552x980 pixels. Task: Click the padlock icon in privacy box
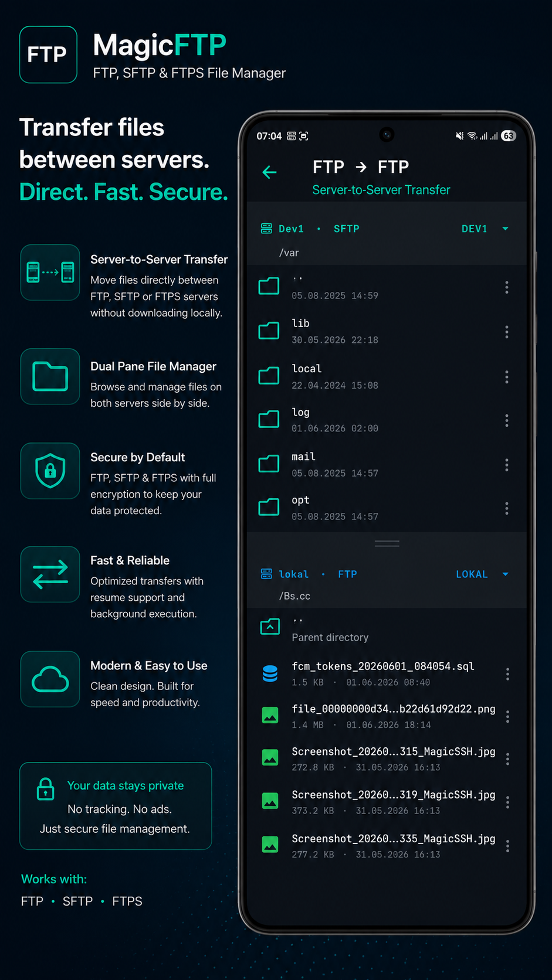45,789
